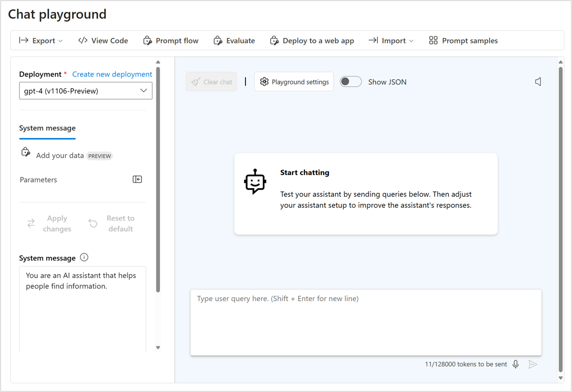The height and width of the screenshot is (392, 572).
Task: Open the gpt-4 deployment dropdown
Action: (86, 91)
